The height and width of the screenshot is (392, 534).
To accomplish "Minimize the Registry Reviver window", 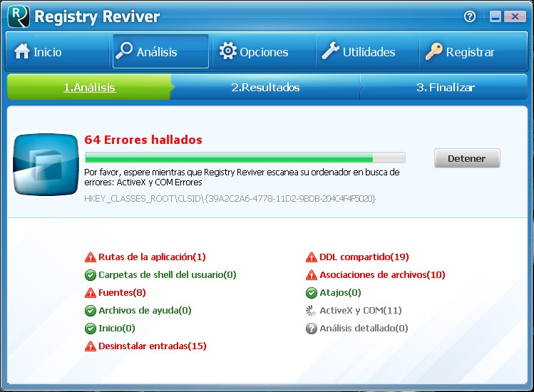I will tap(496, 16).
